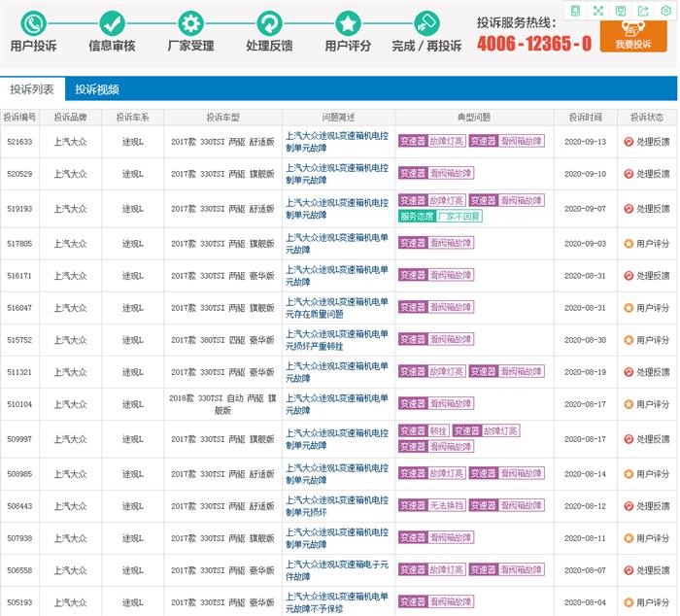Click 用户评分 status icon for complaint 510104

(x=629, y=404)
